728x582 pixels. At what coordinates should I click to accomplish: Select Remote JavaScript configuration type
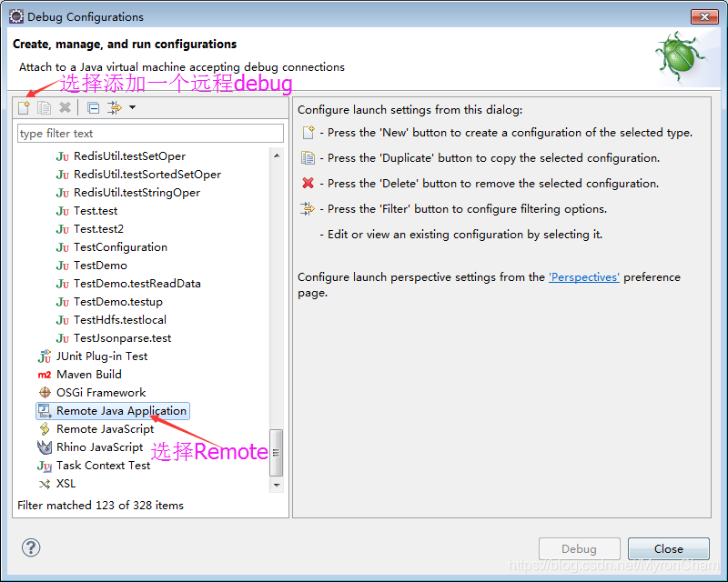[x=105, y=429]
